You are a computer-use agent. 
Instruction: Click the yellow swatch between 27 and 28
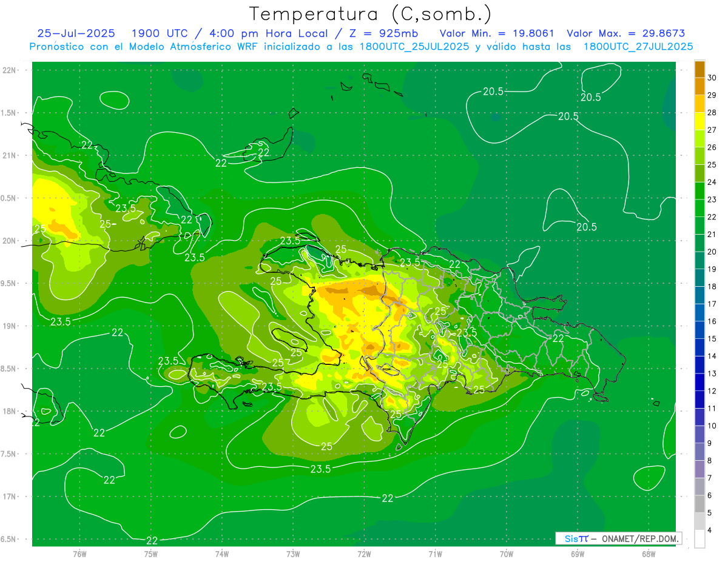(x=699, y=121)
